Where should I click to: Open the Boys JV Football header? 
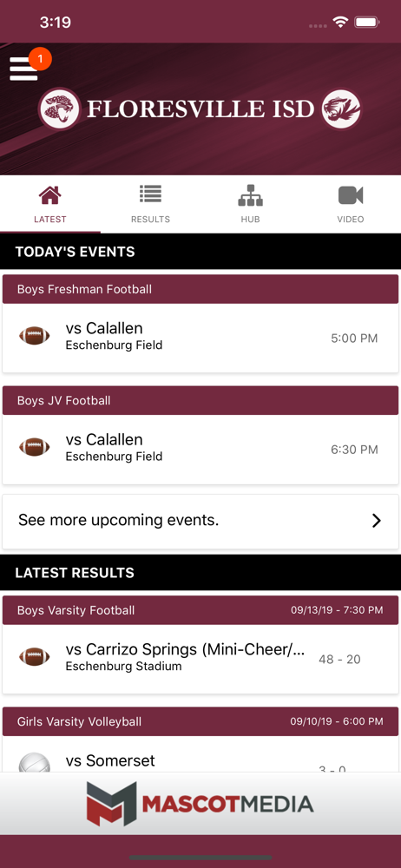pyautogui.click(x=200, y=400)
